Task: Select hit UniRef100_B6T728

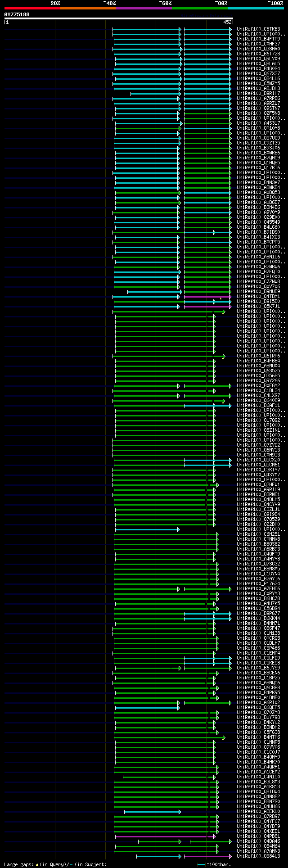Action: click(x=258, y=54)
